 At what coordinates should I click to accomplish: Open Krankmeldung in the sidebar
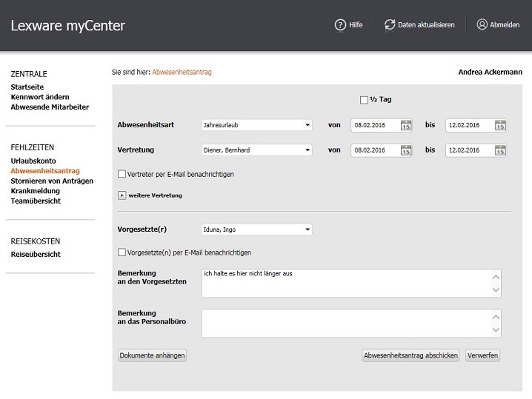click(36, 191)
